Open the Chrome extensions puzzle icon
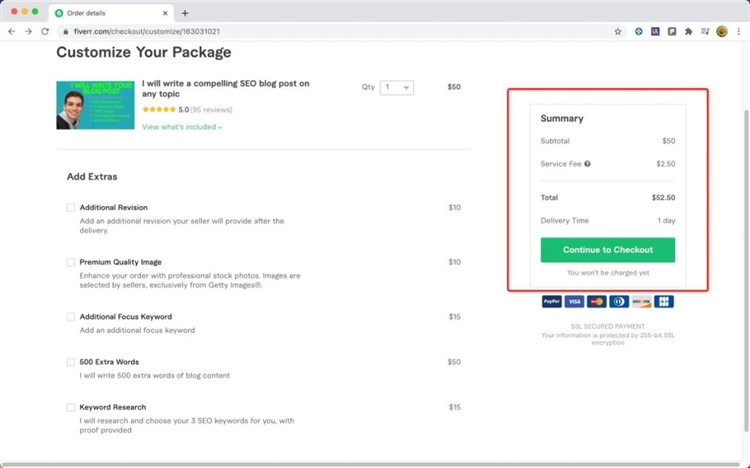750x468 pixels. 688,31
